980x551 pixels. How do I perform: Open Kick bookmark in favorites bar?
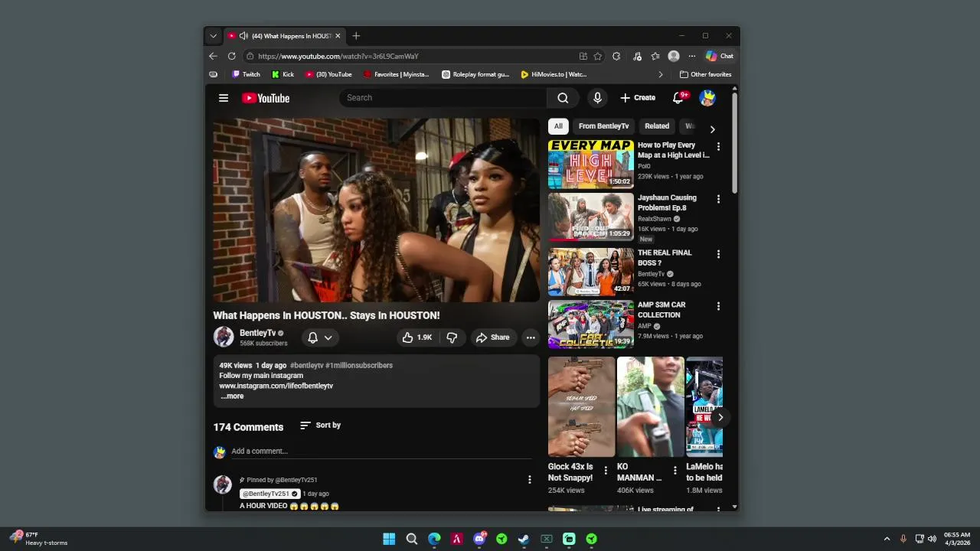pyautogui.click(x=283, y=74)
